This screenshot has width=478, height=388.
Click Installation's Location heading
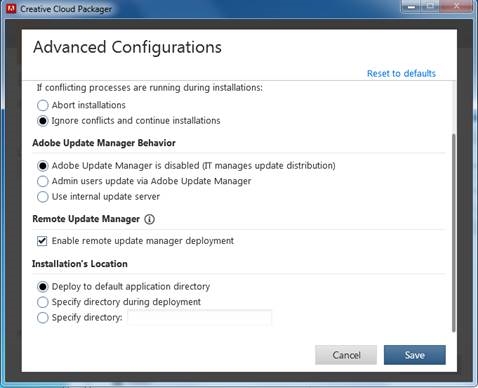pyautogui.click(x=80, y=264)
